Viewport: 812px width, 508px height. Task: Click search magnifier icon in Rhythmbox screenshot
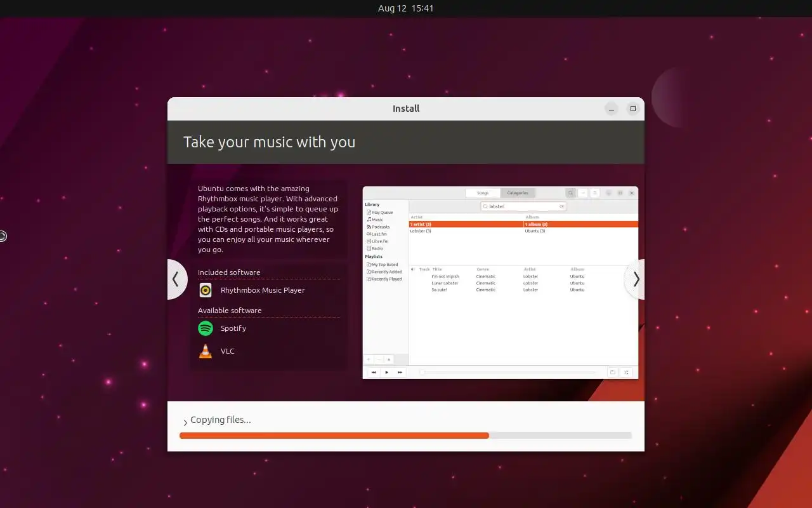coord(570,193)
